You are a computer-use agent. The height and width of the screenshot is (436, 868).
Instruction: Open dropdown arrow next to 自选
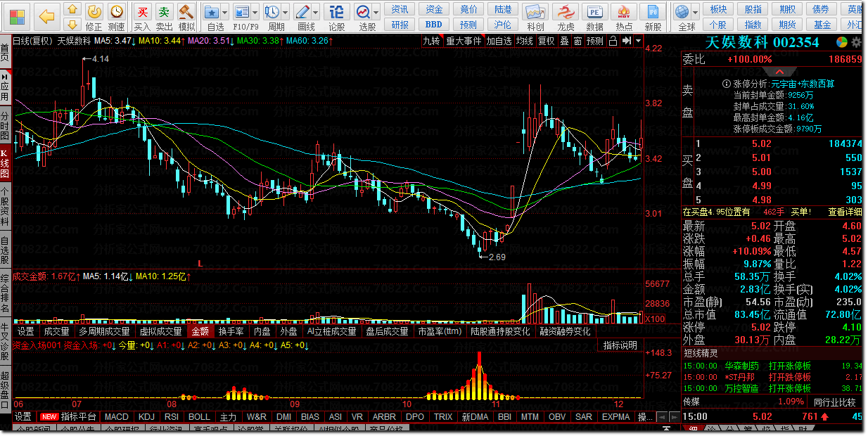coord(224,13)
